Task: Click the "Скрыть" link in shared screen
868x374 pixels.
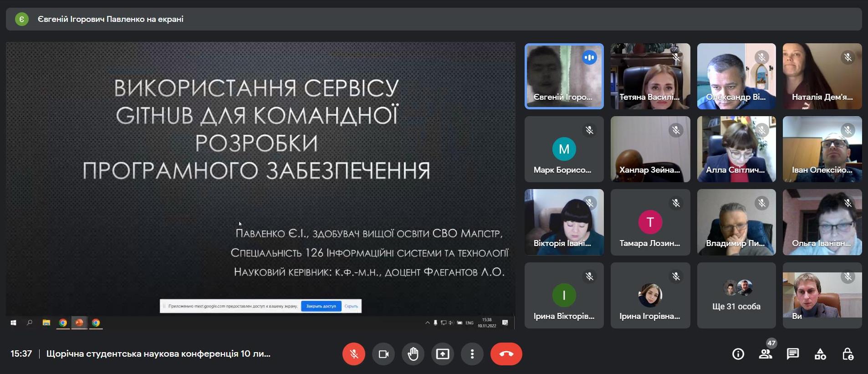Action: click(351, 306)
